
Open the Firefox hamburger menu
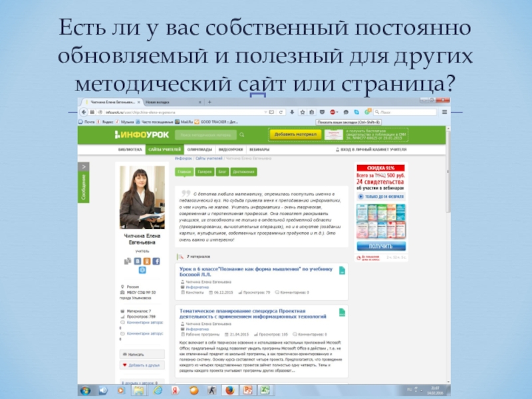tap(444, 112)
